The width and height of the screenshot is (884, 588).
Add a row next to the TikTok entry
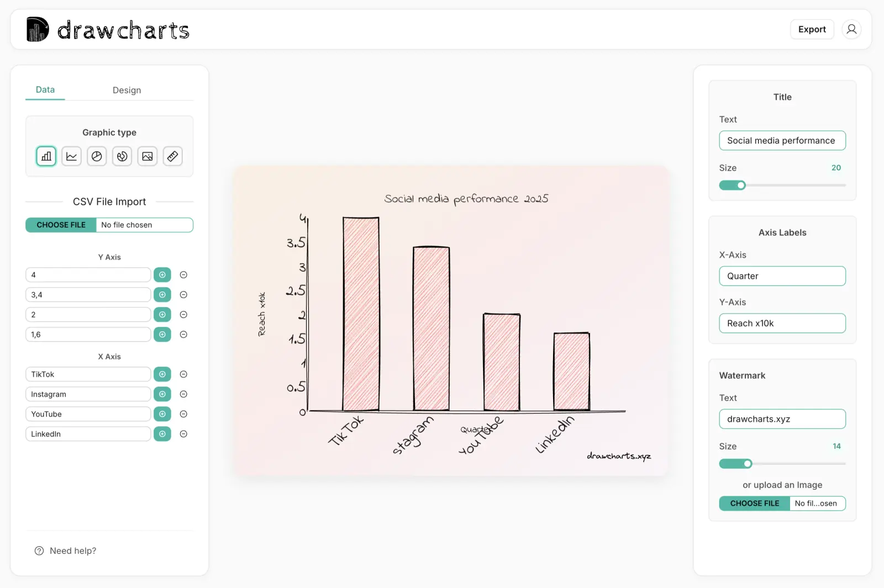pos(162,374)
